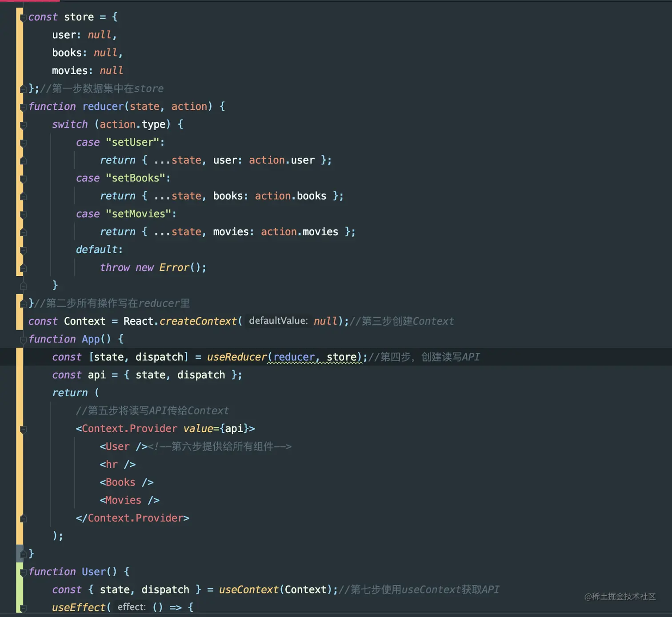
Task: Click the "effect:" parameter hint
Action: pyautogui.click(x=132, y=607)
